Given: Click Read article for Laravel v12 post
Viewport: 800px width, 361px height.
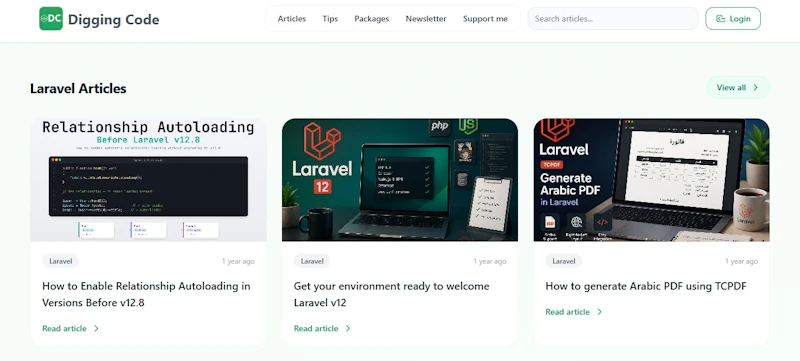Looking at the screenshot, I should [322, 328].
